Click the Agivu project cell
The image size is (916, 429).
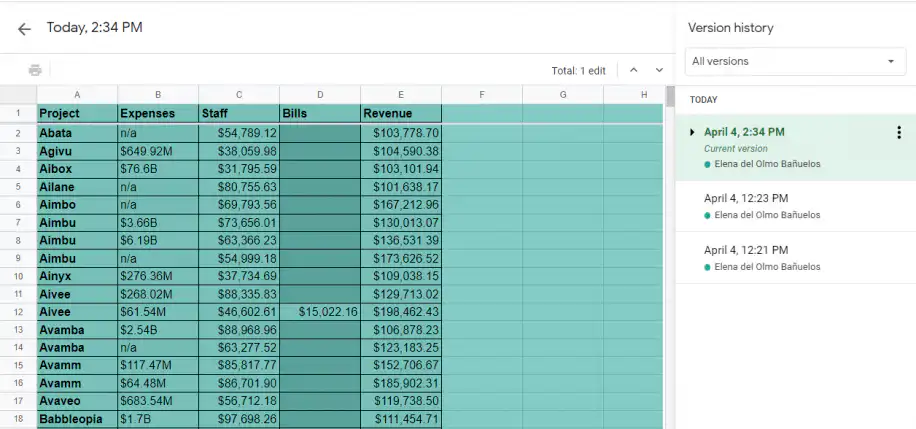[x=77, y=151]
